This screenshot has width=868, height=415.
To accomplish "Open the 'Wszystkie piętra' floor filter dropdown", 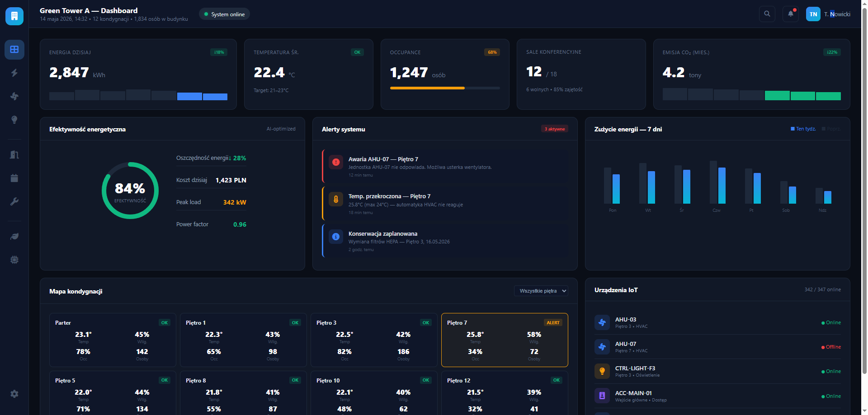I will 541,291.
